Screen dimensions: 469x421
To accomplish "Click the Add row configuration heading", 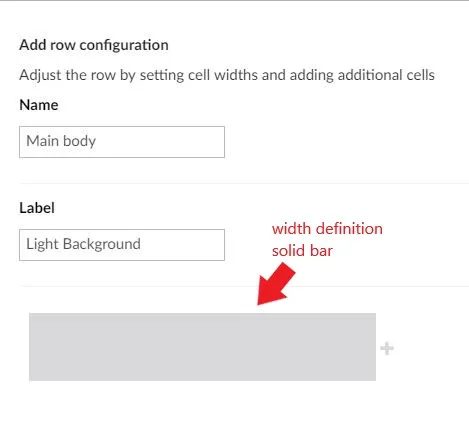I will pyautogui.click(x=94, y=45).
